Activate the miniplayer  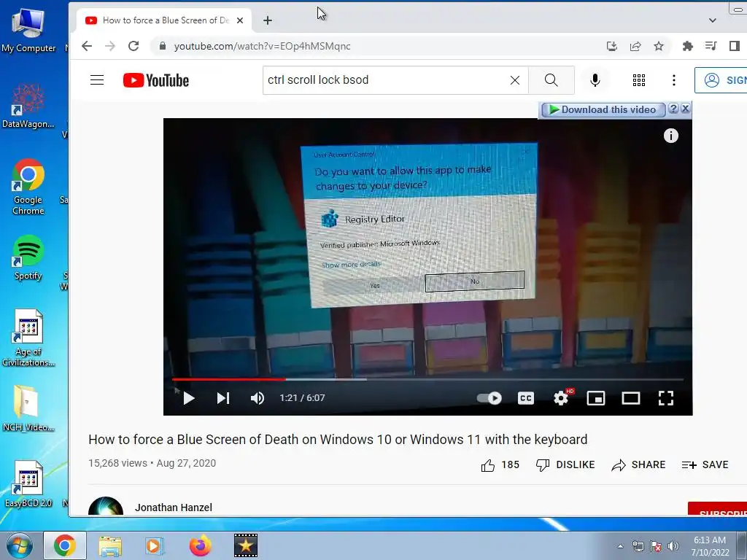pos(595,398)
